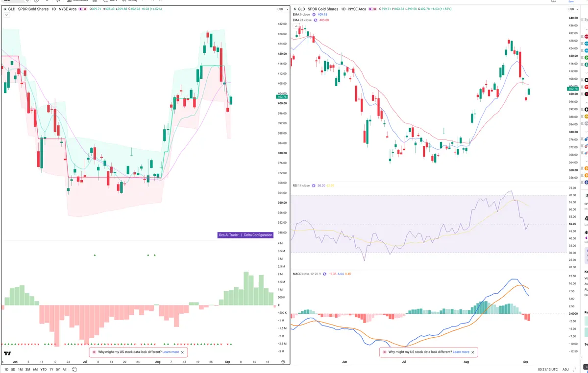The height and width of the screenshot is (373, 588).
Task: Open the go-to-date calendar icon
Action: click(x=74, y=370)
